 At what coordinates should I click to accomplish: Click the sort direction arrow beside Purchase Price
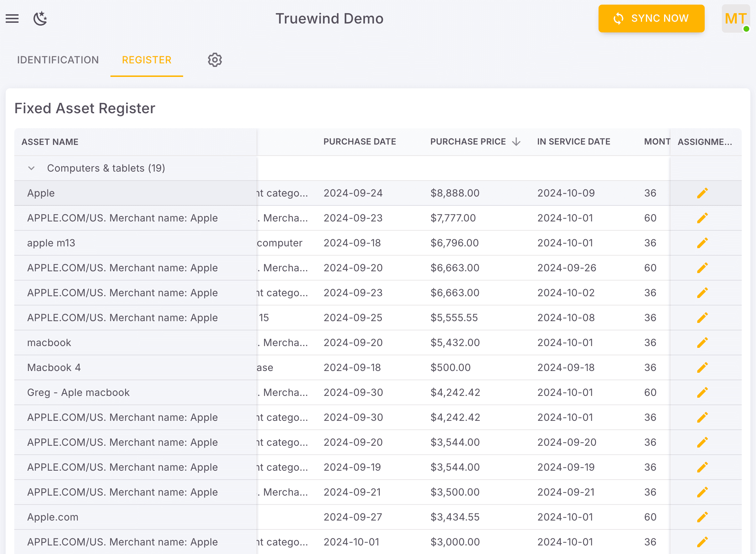click(516, 141)
